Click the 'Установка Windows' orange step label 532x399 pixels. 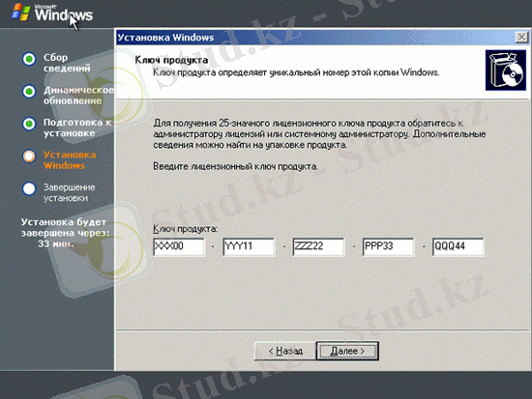70,160
